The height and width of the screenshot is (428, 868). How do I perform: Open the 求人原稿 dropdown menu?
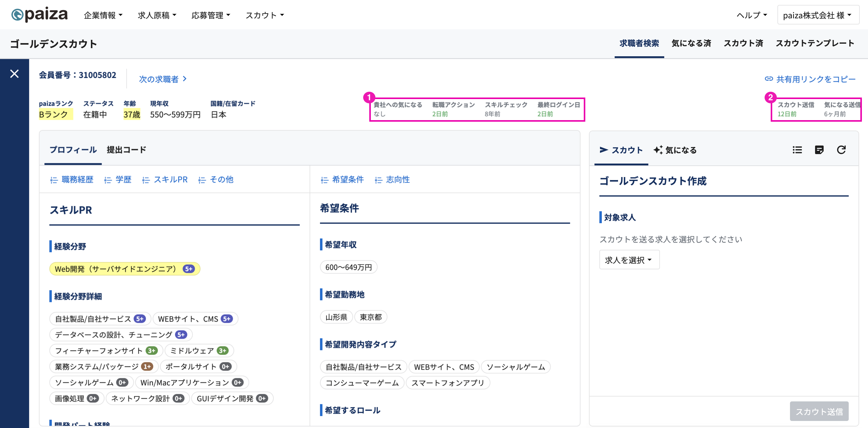click(x=157, y=15)
